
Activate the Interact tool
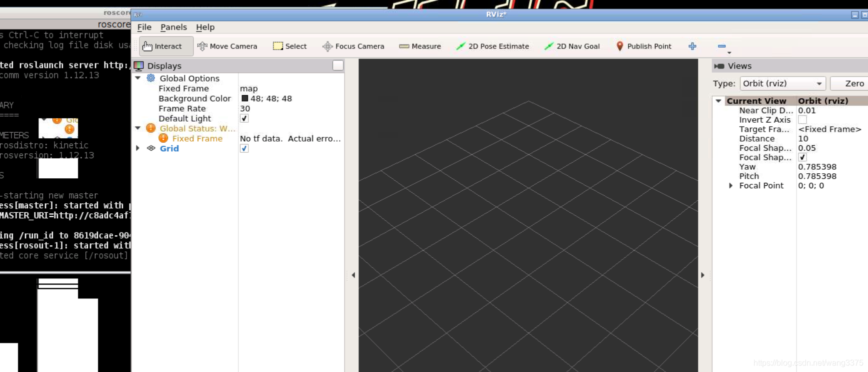[x=166, y=46]
